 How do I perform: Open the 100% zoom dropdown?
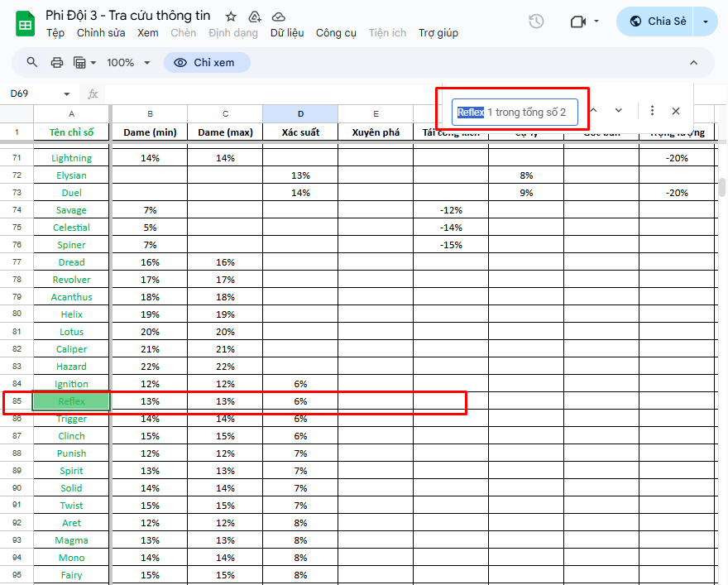pyautogui.click(x=129, y=62)
